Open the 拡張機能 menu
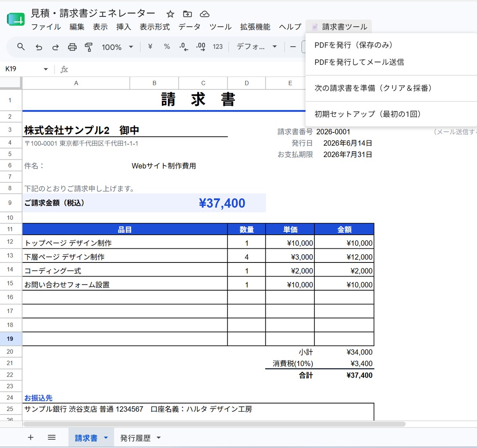The height and width of the screenshot is (448, 477). pyautogui.click(x=255, y=27)
